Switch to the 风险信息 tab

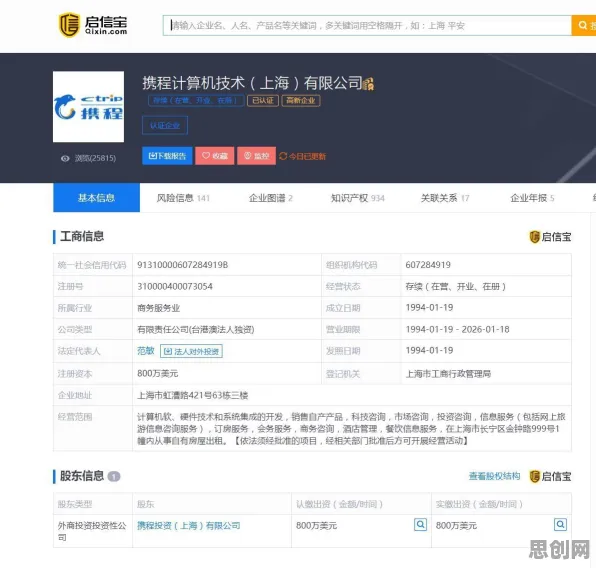coord(183,198)
